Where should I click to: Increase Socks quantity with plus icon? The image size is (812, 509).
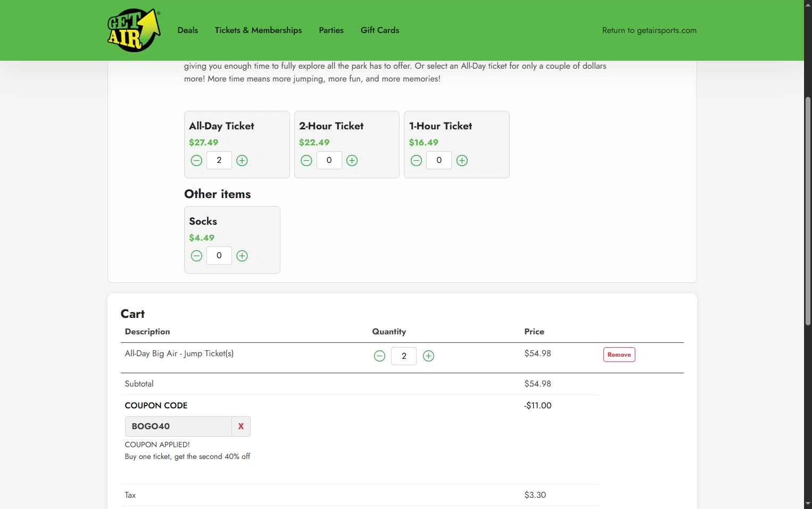coord(242,256)
